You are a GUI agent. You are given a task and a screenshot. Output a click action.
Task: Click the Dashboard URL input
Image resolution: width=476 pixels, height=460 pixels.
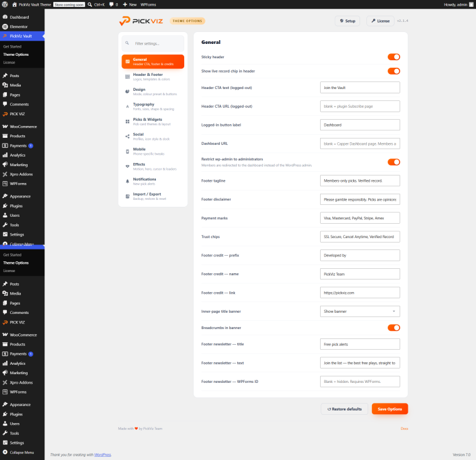[x=360, y=144]
